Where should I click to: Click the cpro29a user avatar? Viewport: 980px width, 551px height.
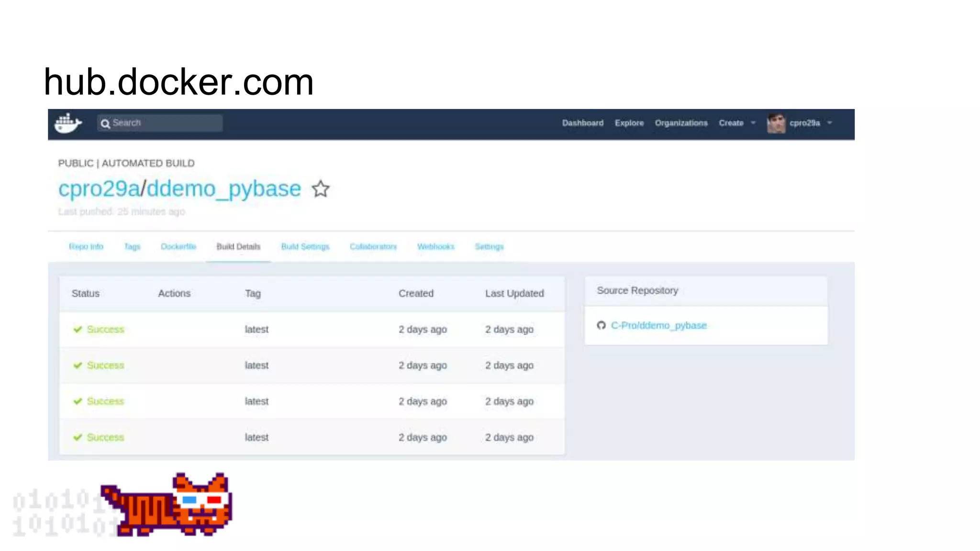[x=776, y=123]
